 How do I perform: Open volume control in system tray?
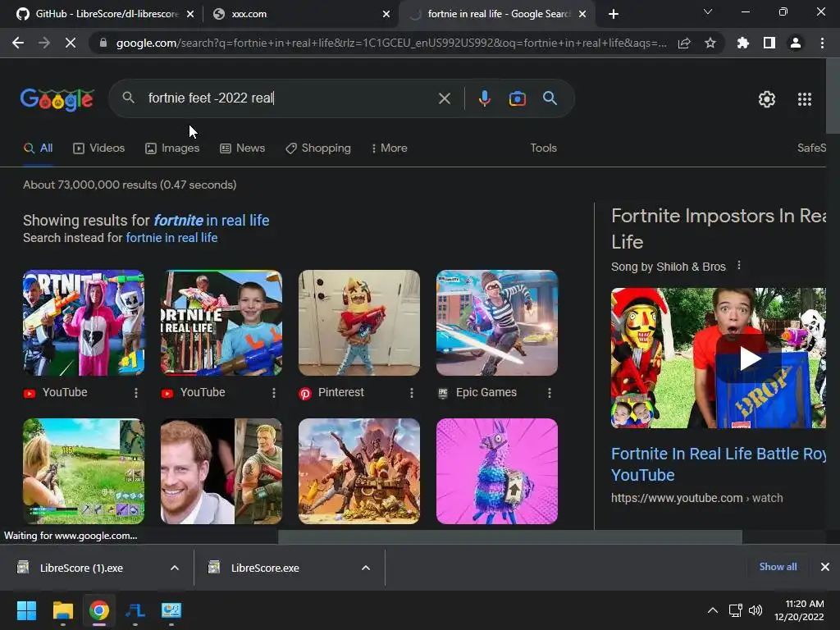tap(756, 610)
